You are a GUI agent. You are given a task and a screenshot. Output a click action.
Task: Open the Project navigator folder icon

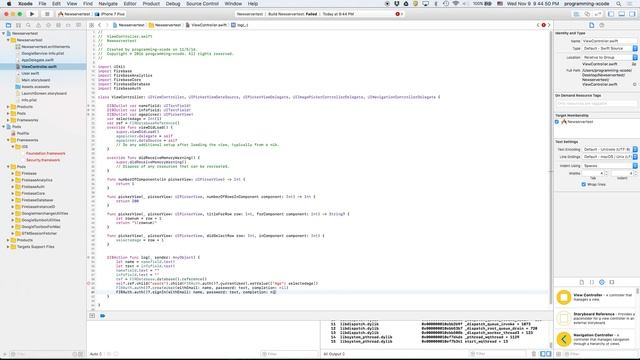[x=8, y=25]
